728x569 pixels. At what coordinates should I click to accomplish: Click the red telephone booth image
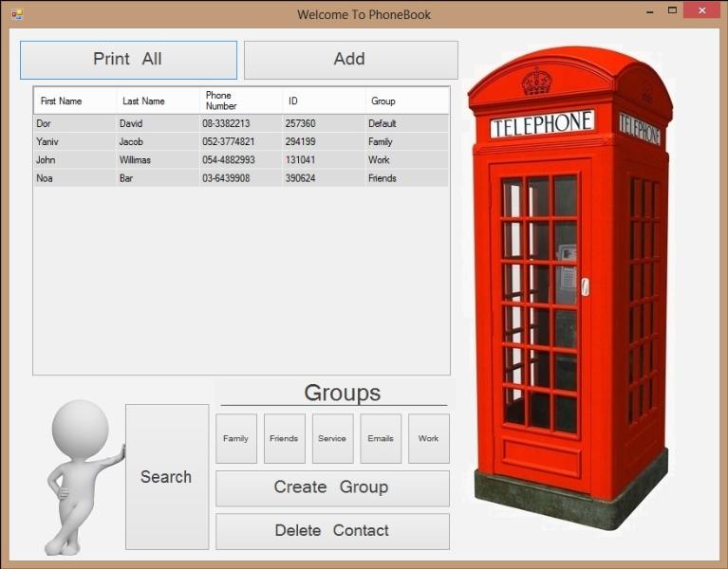tap(569, 287)
